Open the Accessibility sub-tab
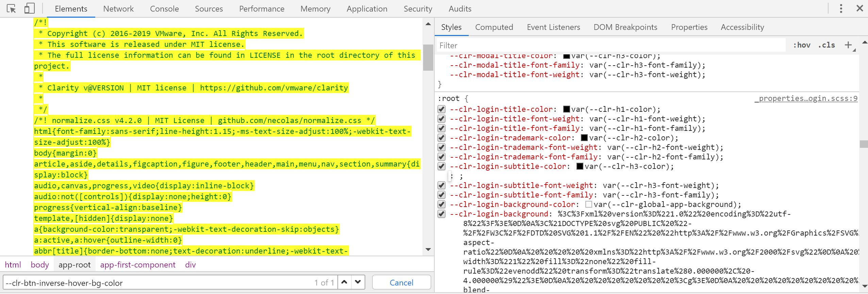Viewport: 868px width, 294px height. (742, 27)
